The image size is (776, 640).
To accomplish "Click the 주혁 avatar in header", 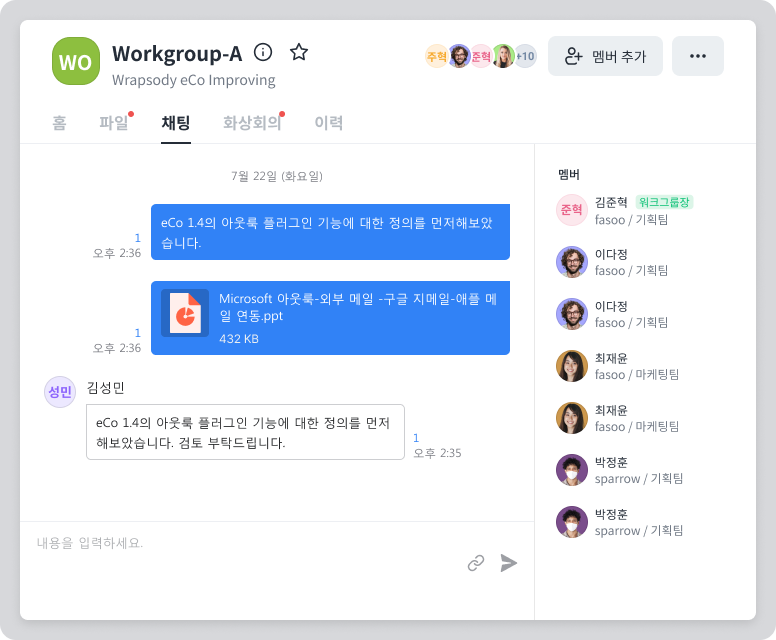I will (436, 56).
